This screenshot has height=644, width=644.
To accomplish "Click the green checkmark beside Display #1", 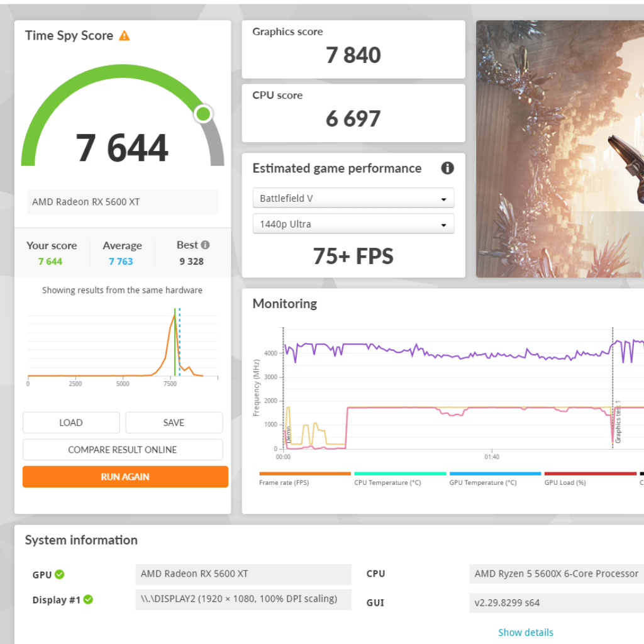I will (x=88, y=600).
